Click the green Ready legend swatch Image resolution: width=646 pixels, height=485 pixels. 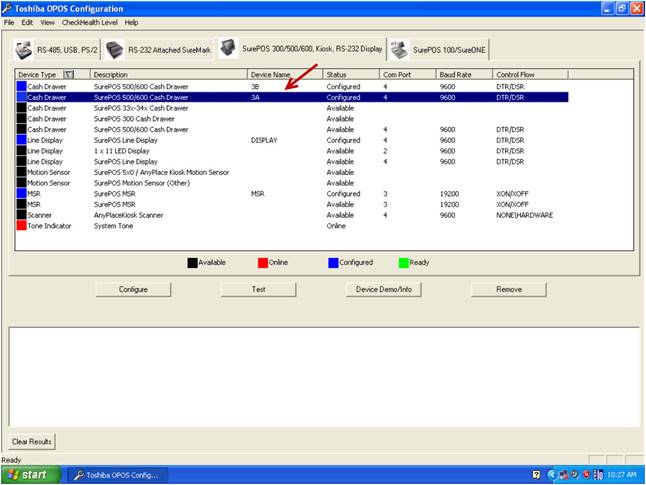coord(403,263)
